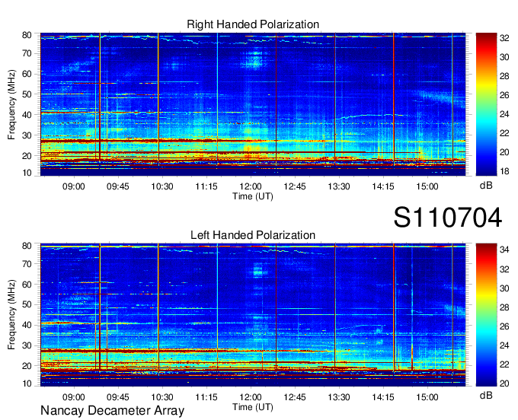Click the 11:15 tick on the Right Handed time axis

pyautogui.click(x=206, y=186)
